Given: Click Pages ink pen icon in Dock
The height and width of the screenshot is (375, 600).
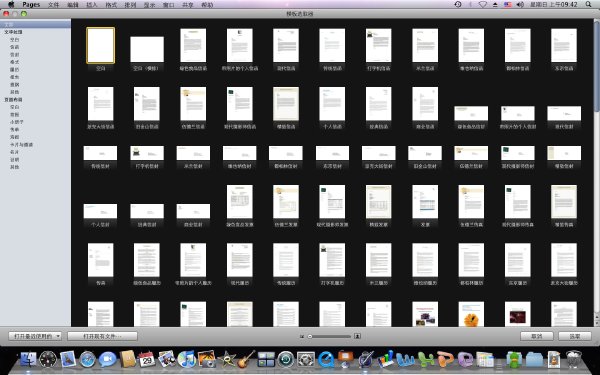Looking at the screenshot, I should 365,359.
